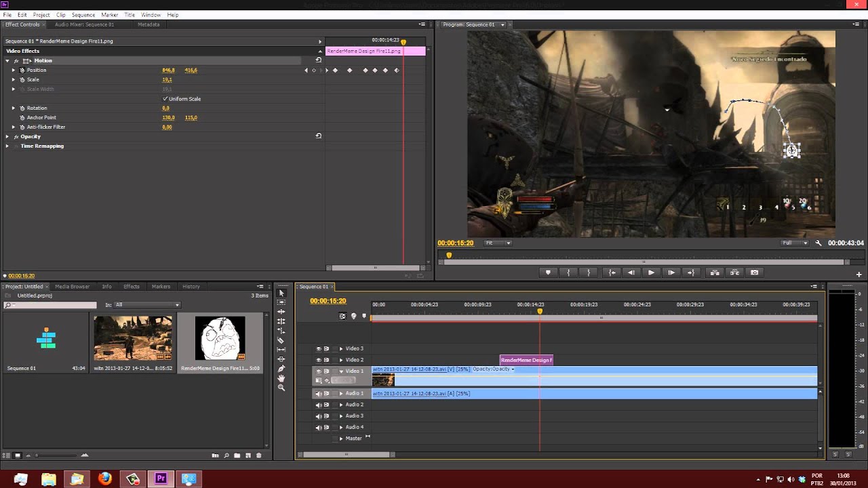Select the Pen tool

coord(281,369)
